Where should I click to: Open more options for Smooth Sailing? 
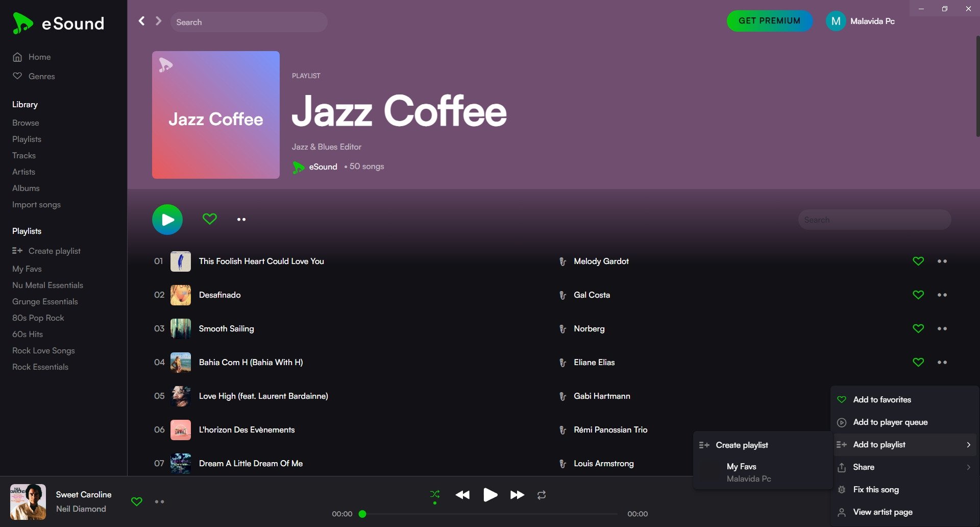pyautogui.click(x=942, y=328)
